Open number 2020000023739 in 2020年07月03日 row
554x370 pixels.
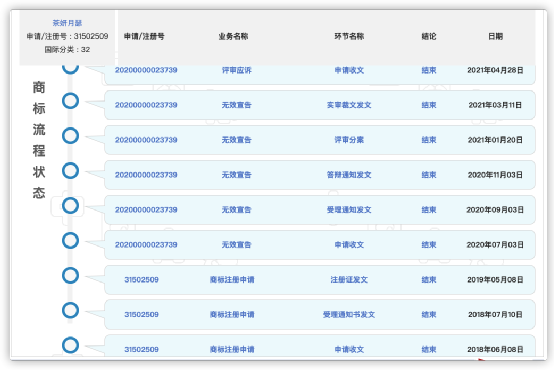pos(146,245)
